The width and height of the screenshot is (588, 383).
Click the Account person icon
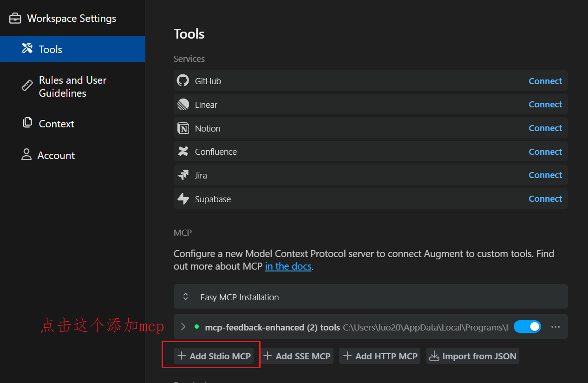[26, 155]
